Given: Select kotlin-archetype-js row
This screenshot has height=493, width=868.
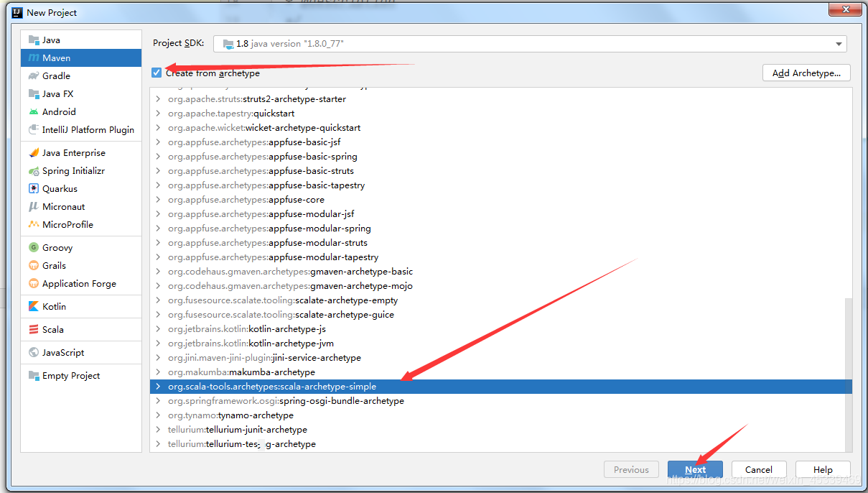Looking at the screenshot, I should tap(501, 329).
